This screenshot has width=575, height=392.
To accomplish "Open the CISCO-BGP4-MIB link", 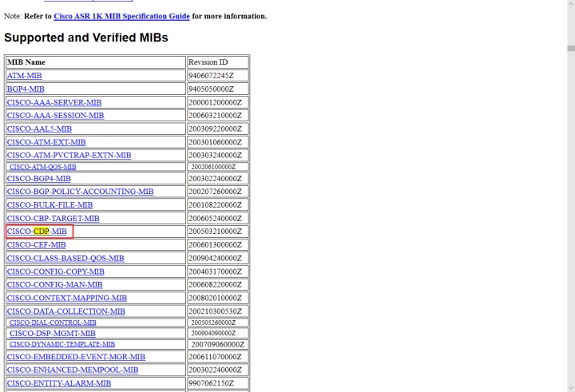I will click(39, 179).
